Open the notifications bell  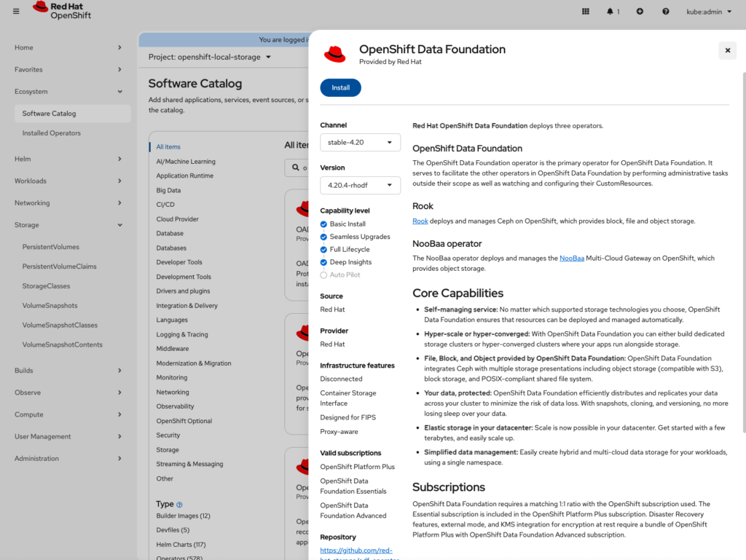[x=612, y=11]
